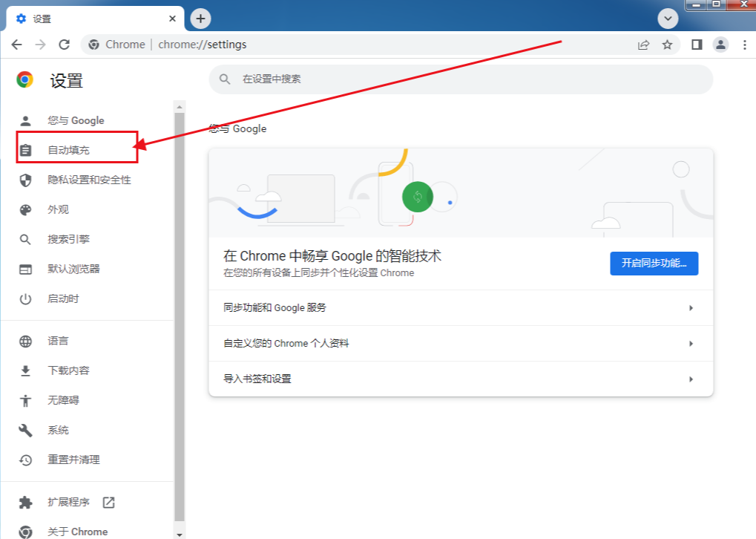756x539 pixels.
Task: Share this page via the share icon
Action: 643,45
